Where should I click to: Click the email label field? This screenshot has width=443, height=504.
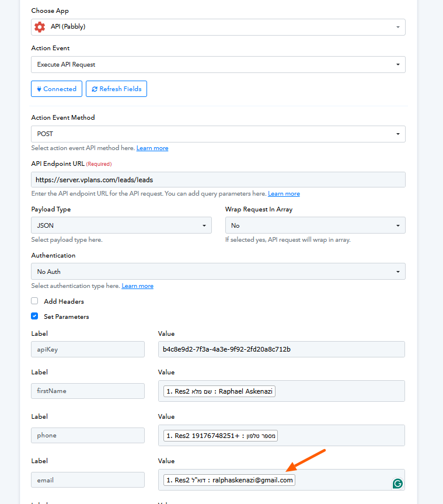pos(88,480)
